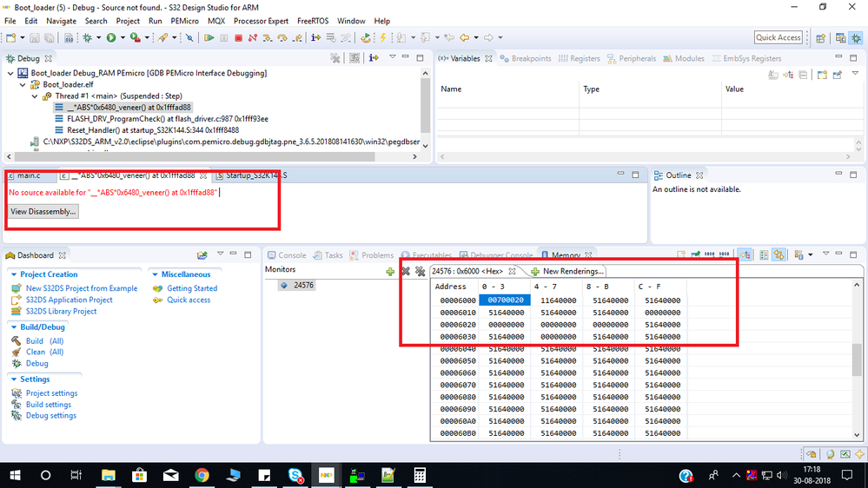Switch to the Problems tab
The image size is (868, 488).
click(372, 255)
